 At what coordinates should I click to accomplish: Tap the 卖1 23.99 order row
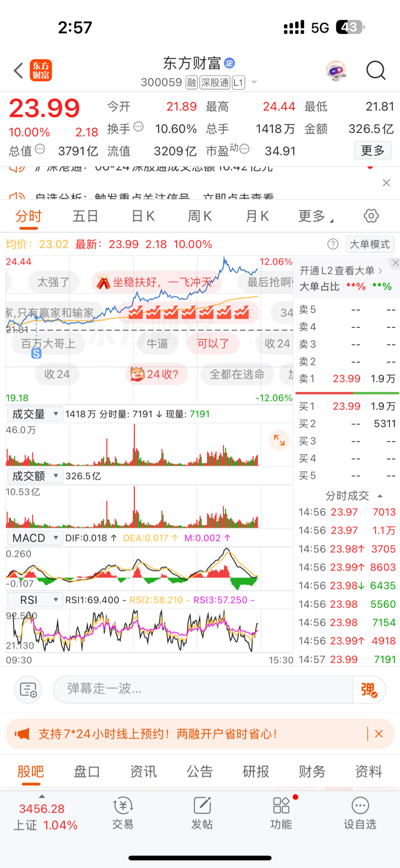coord(347,378)
